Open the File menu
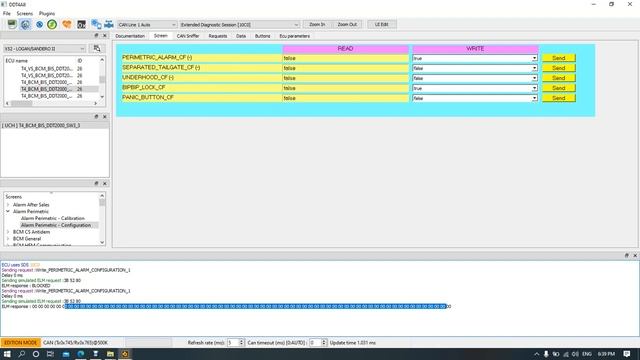The height and width of the screenshot is (360, 640). pyautogui.click(x=7, y=13)
